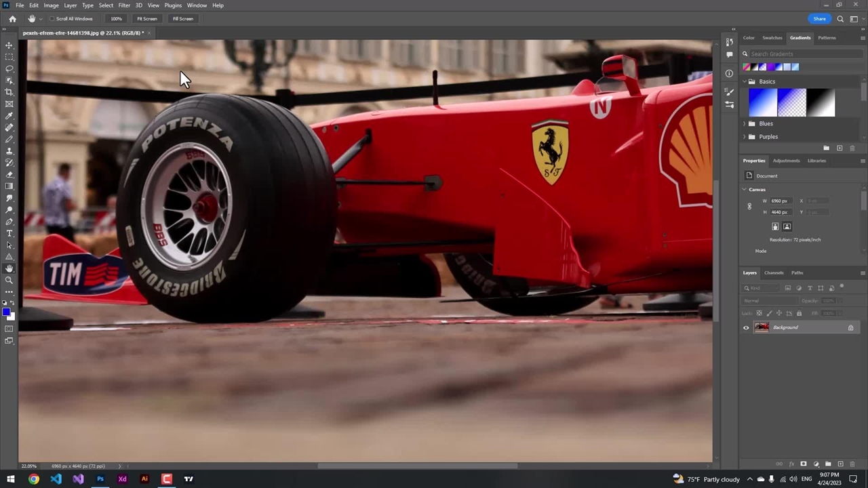Viewport: 868px width, 488px height.
Task: Open the Comments panel icon
Action: (x=729, y=54)
